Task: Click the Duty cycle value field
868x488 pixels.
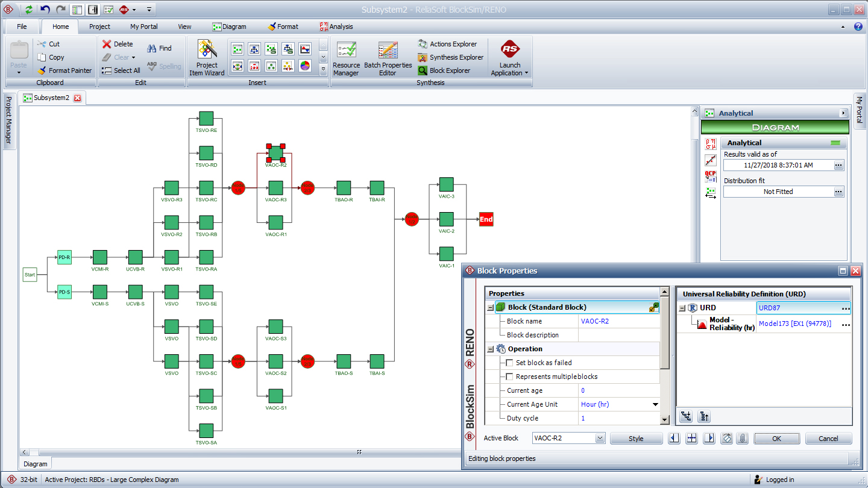Action: coord(619,418)
